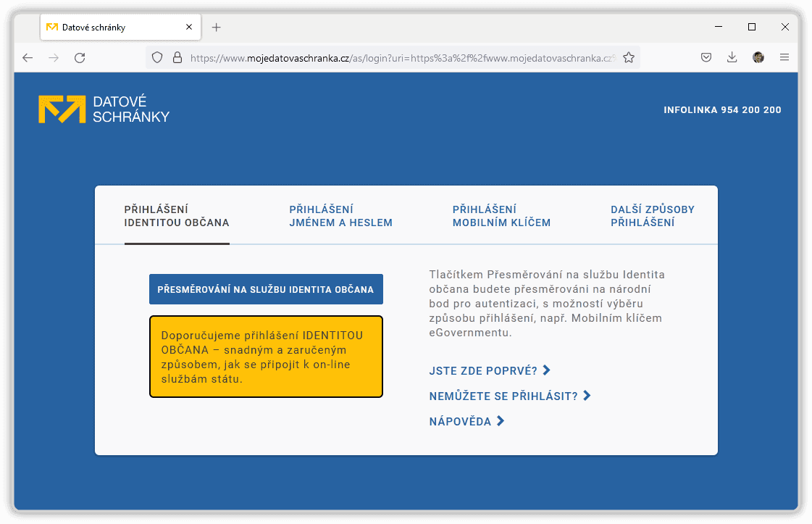Close the Datové schránky tab

point(189,27)
